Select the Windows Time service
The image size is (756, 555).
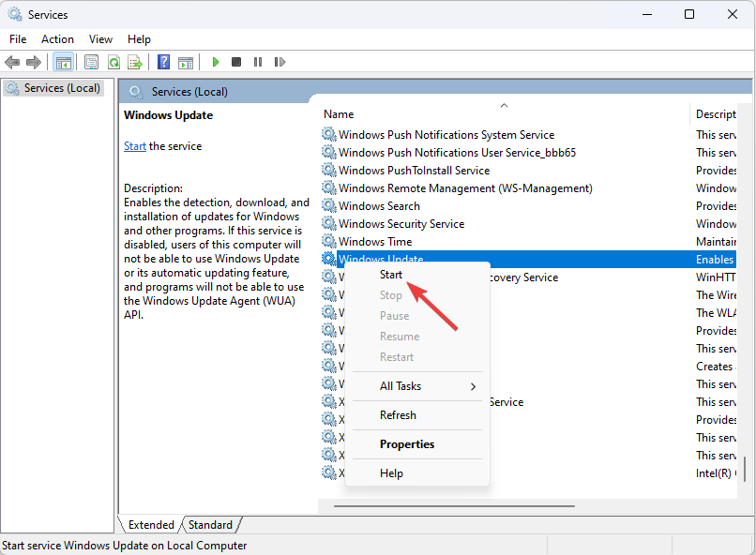point(375,241)
